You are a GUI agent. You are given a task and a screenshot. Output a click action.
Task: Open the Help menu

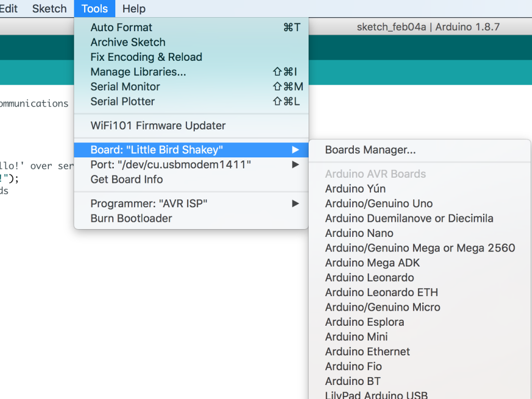[134, 8]
